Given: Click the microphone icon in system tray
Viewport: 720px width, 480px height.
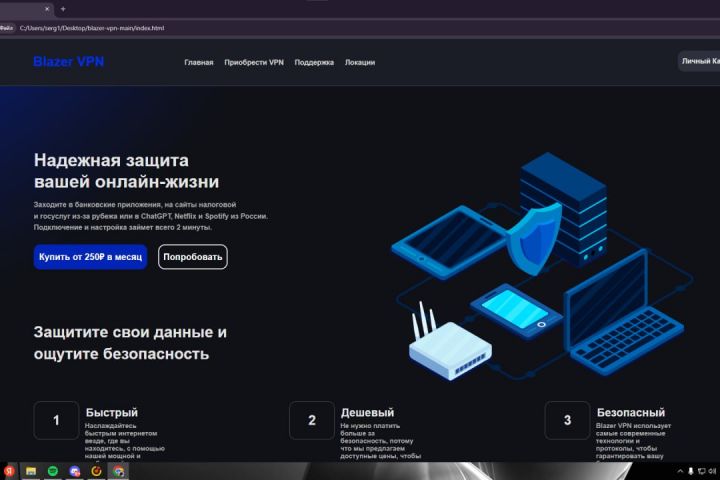Looking at the screenshot, I should 691,471.
